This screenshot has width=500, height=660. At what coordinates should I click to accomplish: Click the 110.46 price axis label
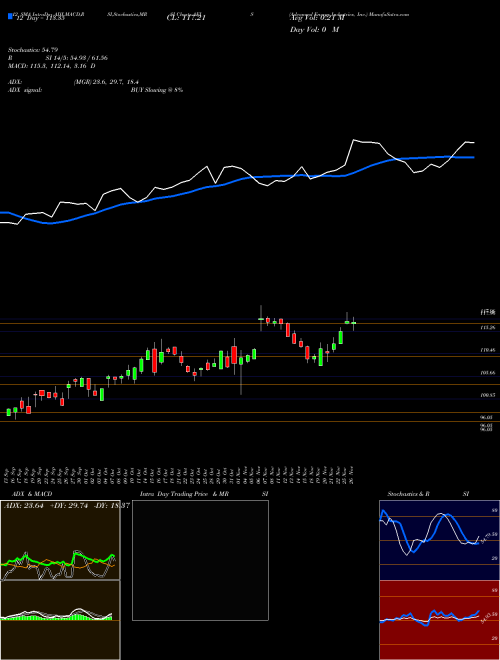(487, 350)
